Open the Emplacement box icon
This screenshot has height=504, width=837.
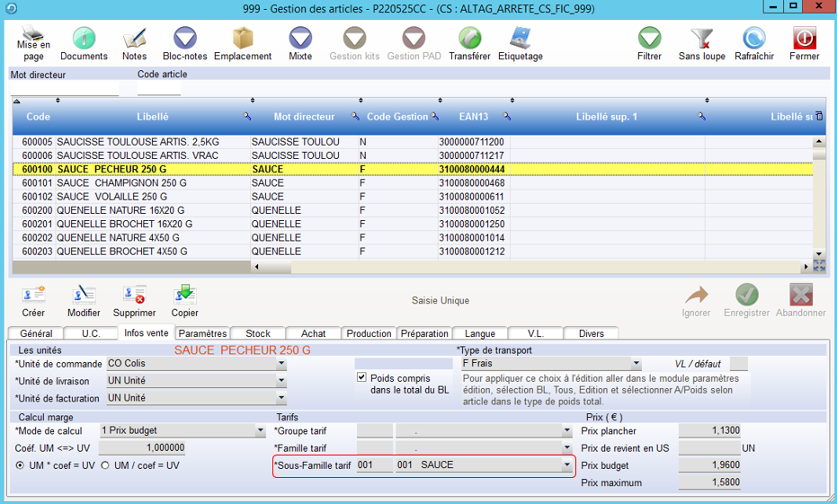(243, 39)
